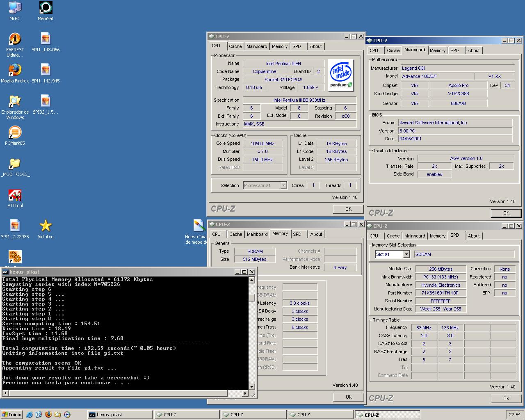Viewport: 525px width, 420px height.
Task: Click the hexus_pifast console title bar icon
Action: tap(5, 272)
